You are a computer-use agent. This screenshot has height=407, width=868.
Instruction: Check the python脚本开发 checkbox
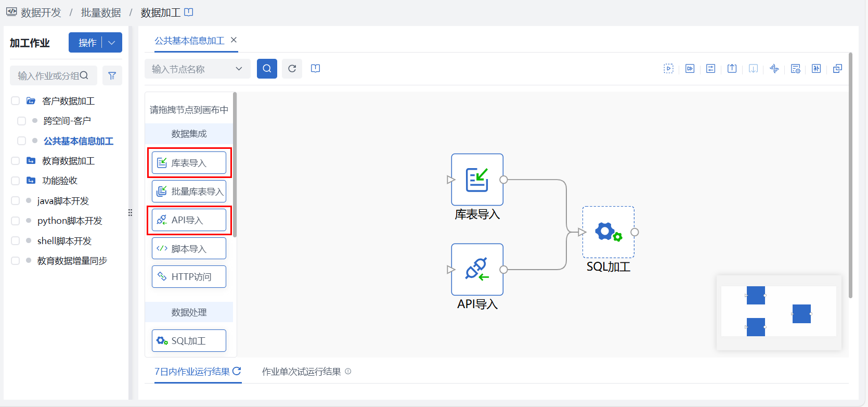click(16, 221)
